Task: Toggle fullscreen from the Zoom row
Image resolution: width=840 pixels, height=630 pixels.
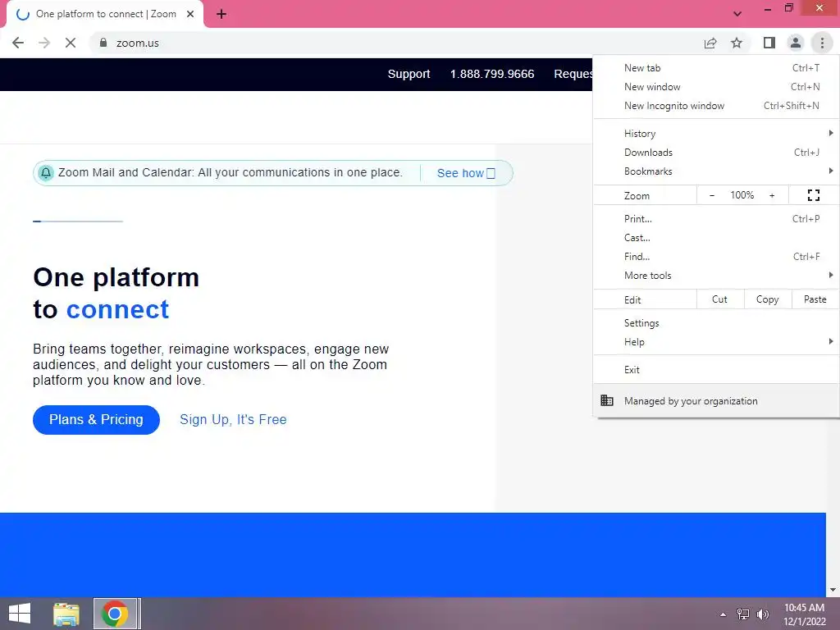Action: [813, 195]
